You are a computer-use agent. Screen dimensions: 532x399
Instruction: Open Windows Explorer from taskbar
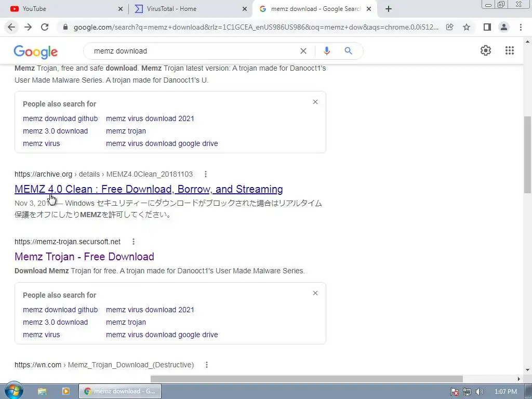click(42, 391)
